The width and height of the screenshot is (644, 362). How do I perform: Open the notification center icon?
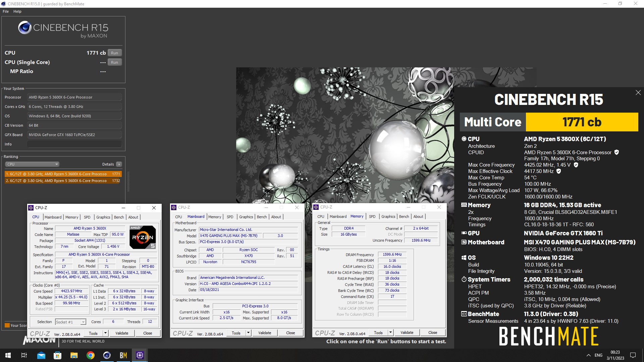pyautogui.click(x=633, y=355)
